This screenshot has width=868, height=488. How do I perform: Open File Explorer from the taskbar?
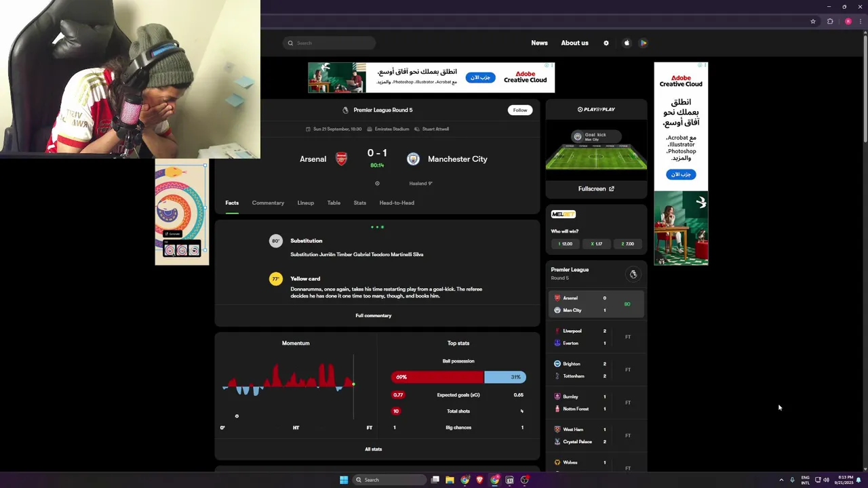[450, 480]
